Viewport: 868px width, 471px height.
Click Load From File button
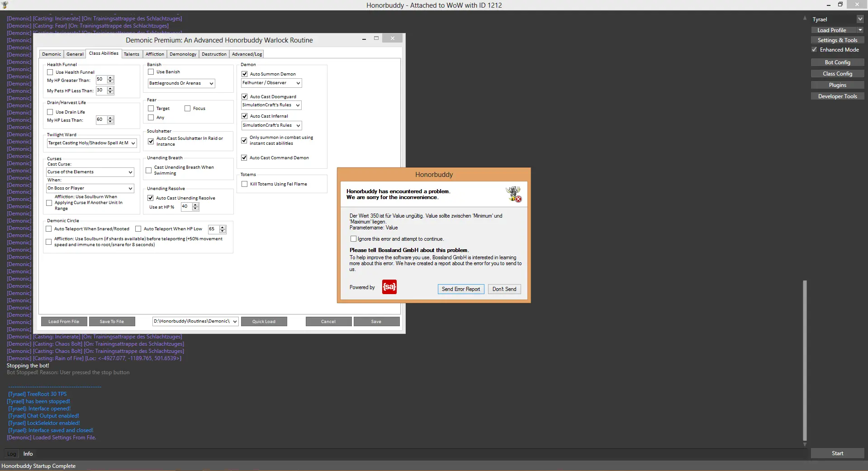click(x=64, y=322)
